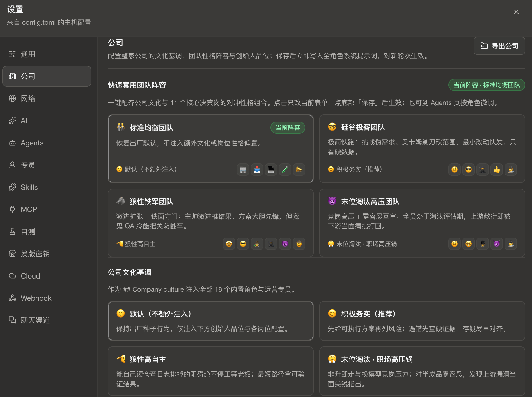Click the cowboy hat chip in 狼性铁军团队
Viewport: 532px width, 397px height.
tap(299, 244)
